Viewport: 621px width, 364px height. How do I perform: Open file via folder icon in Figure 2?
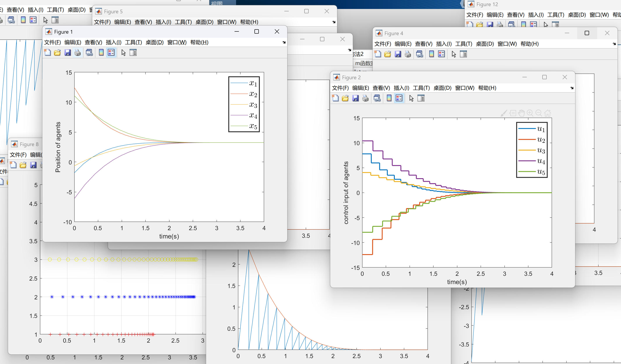[345, 98]
